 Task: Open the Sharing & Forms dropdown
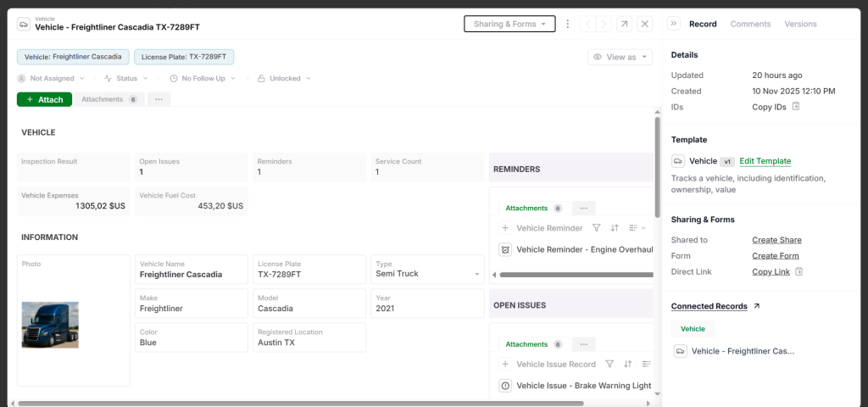click(x=509, y=24)
